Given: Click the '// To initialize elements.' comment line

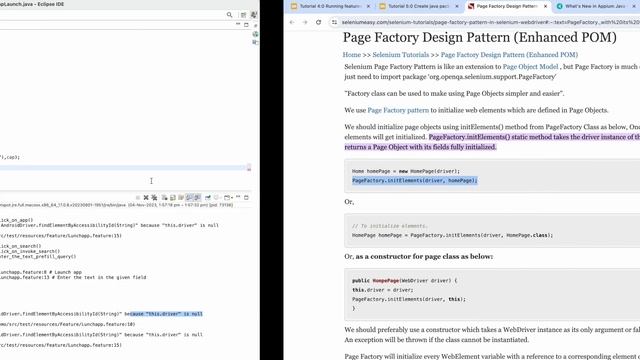Looking at the screenshot, I should click(x=390, y=226).
